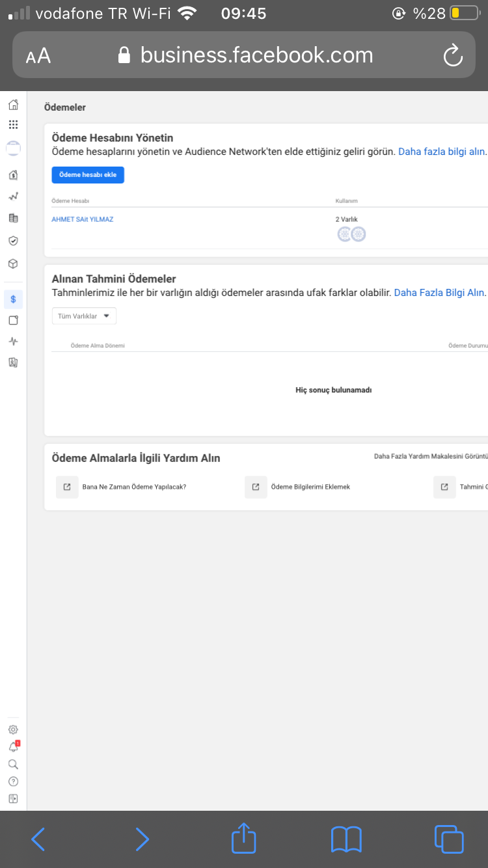Click the 'Ödeme Durumu' column header
This screenshot has width=488, height=868.
tap(468, 346)
